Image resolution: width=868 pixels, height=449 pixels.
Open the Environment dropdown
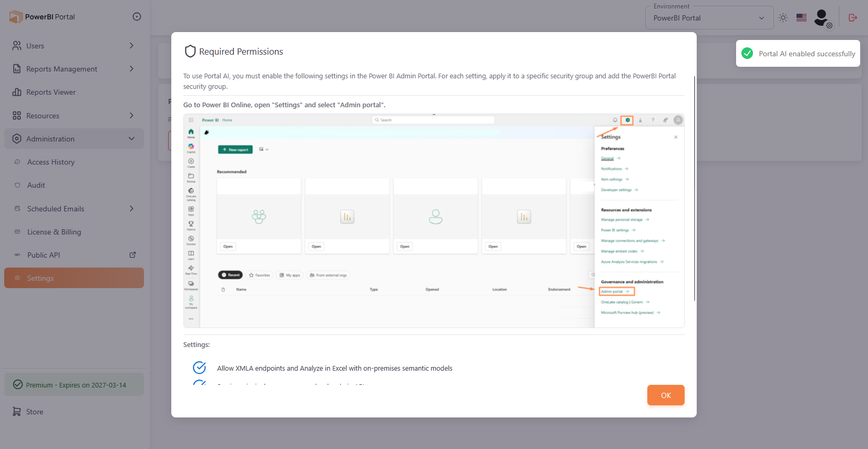[x=709, y=18]
